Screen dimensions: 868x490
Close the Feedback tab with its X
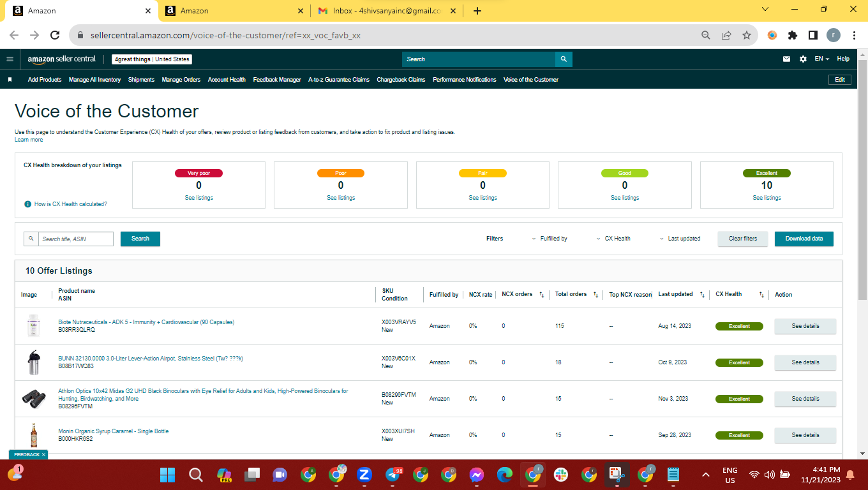43,454
